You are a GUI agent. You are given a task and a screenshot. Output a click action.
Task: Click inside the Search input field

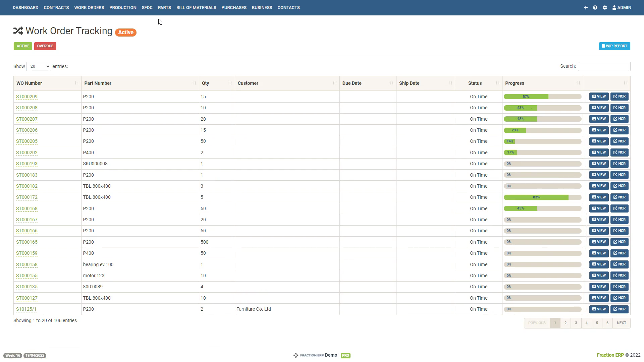[x=604, y=66]
